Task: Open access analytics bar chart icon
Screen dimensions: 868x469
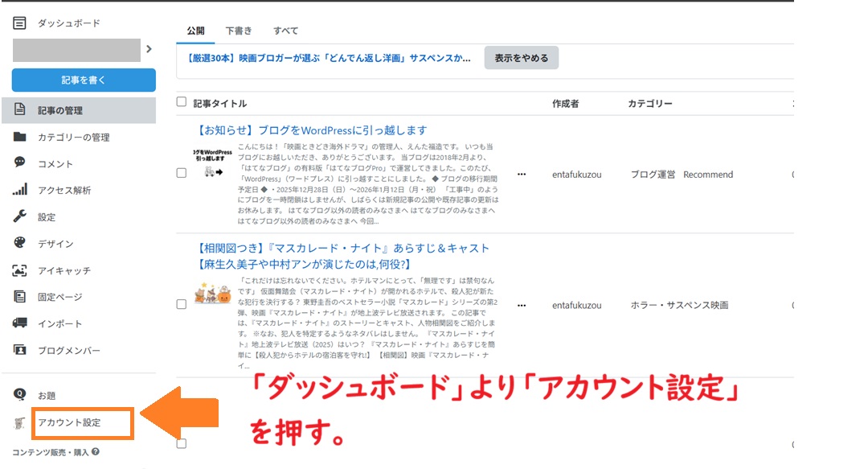Action: [x=20, y=190]
